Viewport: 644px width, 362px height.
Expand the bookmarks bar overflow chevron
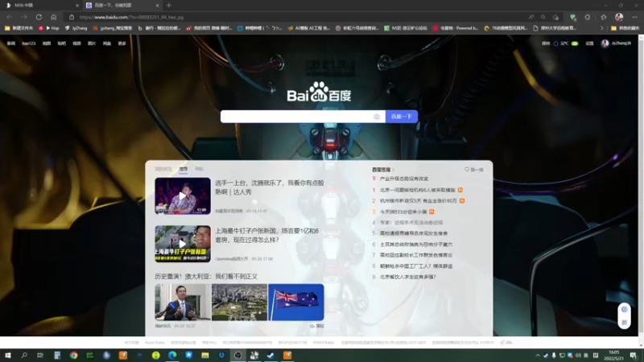point(601,28)
